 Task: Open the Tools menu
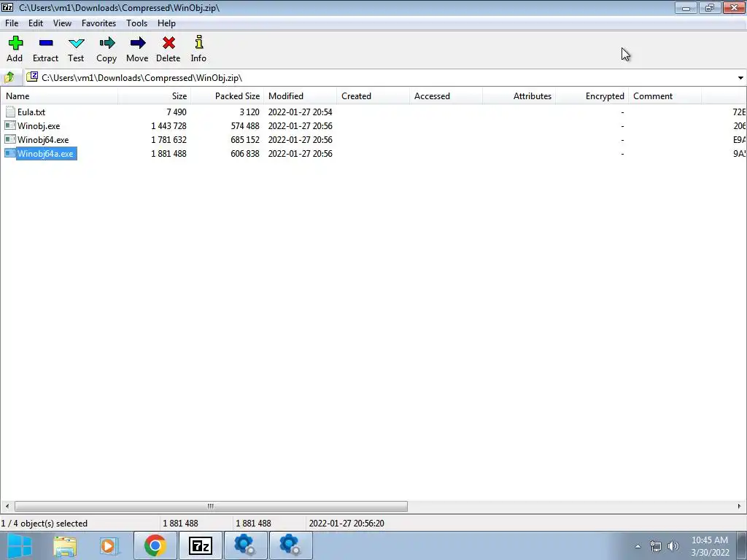point(136,23)
